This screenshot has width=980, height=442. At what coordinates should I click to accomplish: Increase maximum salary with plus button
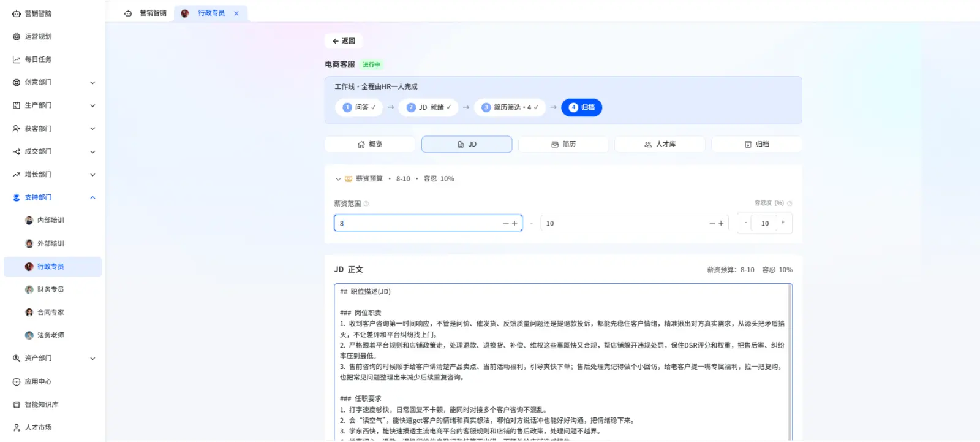pyautogui.click(x=721, y=223)
